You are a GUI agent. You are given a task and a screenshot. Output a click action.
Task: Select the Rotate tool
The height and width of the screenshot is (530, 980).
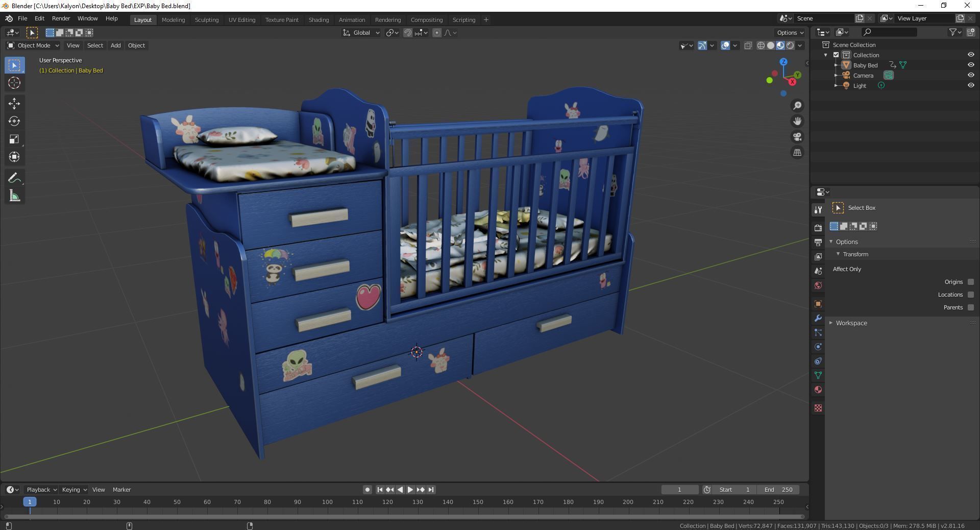point(14,121)
